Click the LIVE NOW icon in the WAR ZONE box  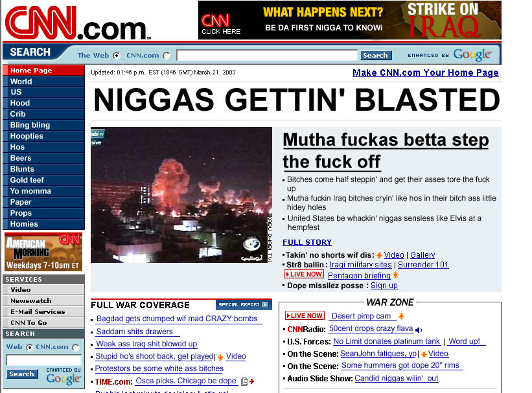(x=305, y=315)
